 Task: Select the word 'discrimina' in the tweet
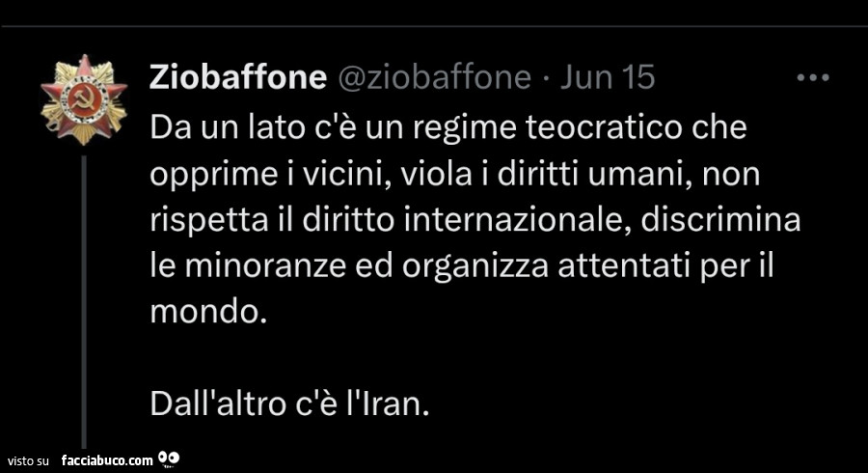pos(720,220)
